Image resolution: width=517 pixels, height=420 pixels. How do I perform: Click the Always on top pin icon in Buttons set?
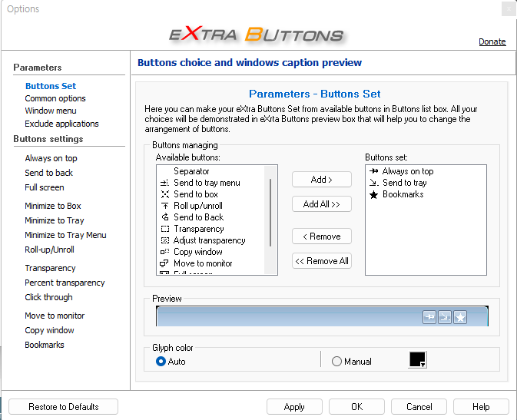tap(374, 171)
